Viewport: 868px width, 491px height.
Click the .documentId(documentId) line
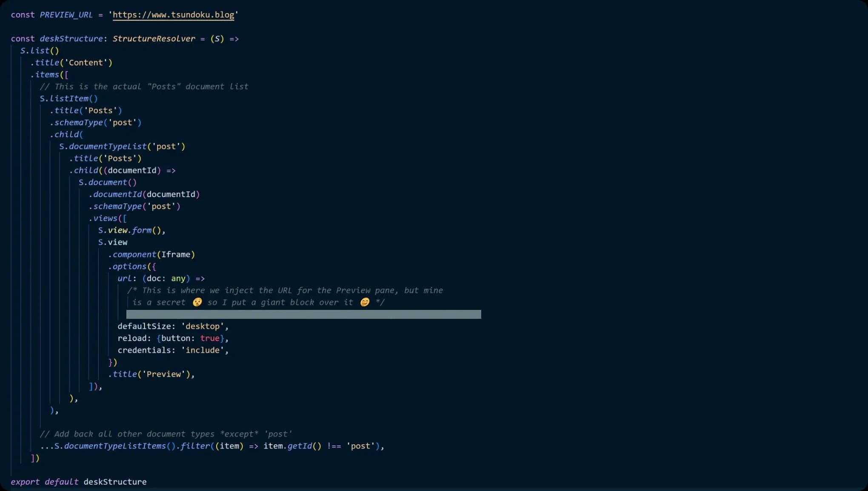[x=144, y=194]
